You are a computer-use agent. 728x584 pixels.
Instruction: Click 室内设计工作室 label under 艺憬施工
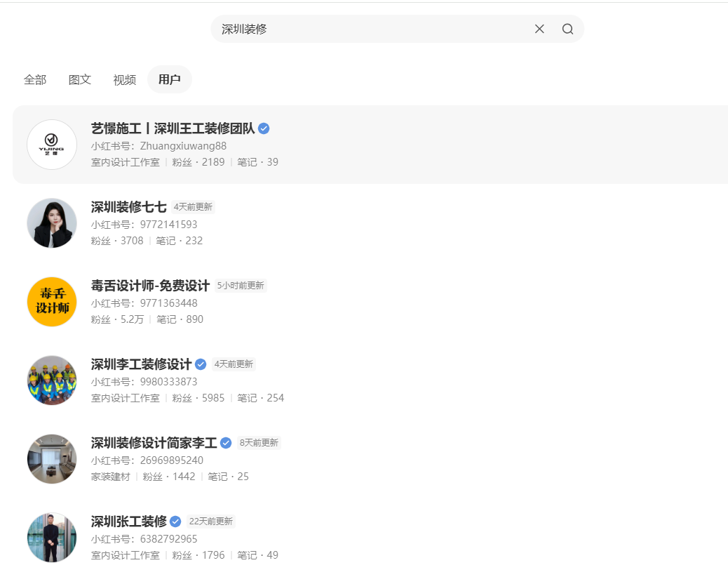tap(126, 162)
